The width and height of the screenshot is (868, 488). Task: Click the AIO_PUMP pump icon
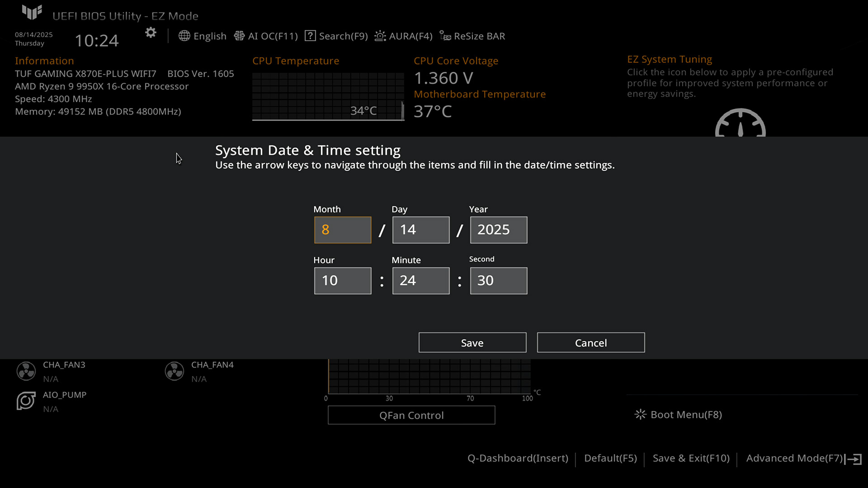[26, 401]
